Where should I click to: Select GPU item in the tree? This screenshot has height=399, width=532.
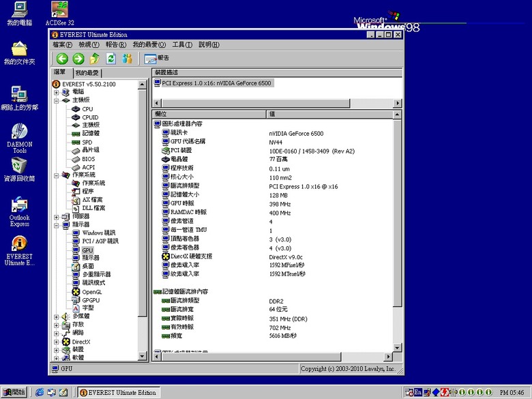coord(87,250)
